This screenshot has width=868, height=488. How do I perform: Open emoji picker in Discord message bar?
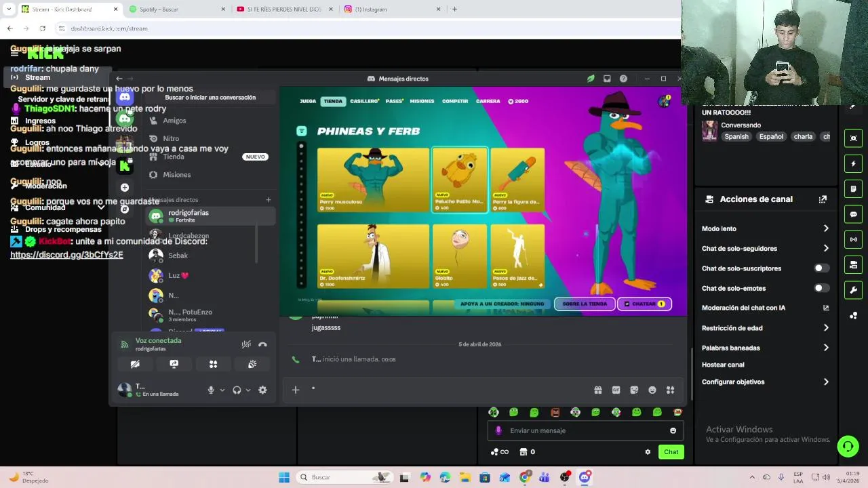point(652,390)
